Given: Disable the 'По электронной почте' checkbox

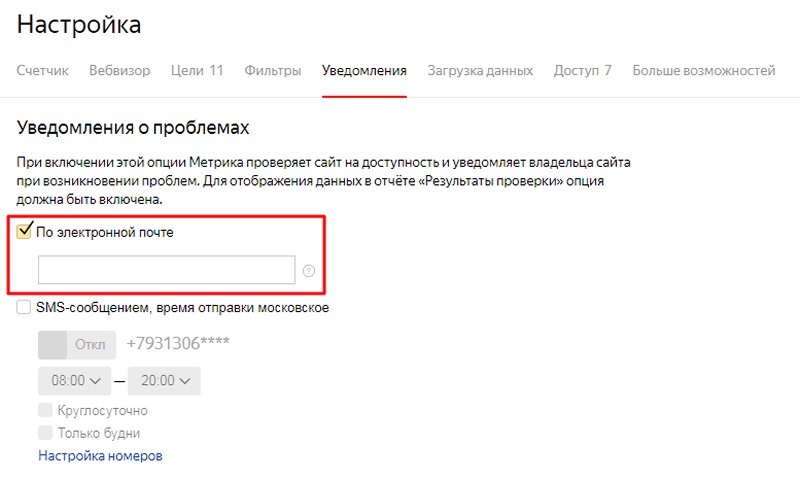Looking at the screenshot, I should 26,231.
